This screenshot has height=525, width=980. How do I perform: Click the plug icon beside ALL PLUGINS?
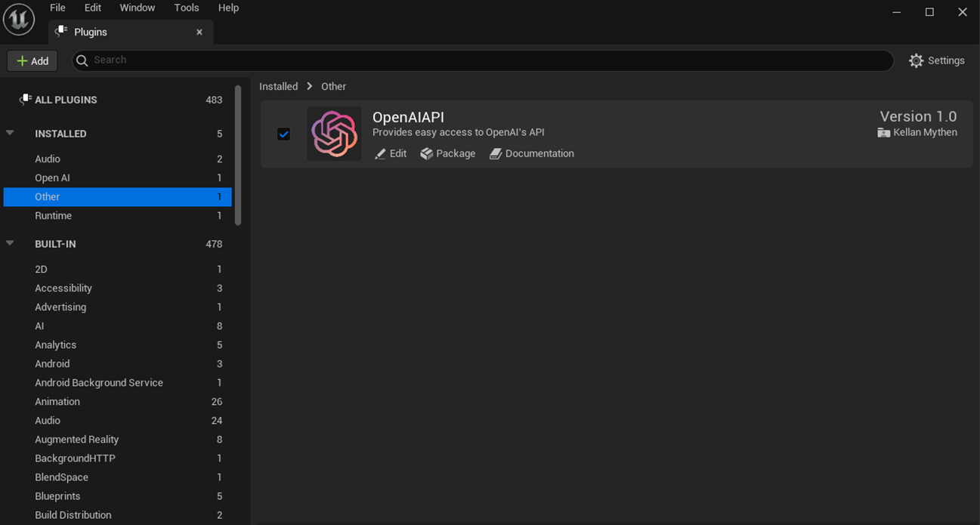pos(25,98)
